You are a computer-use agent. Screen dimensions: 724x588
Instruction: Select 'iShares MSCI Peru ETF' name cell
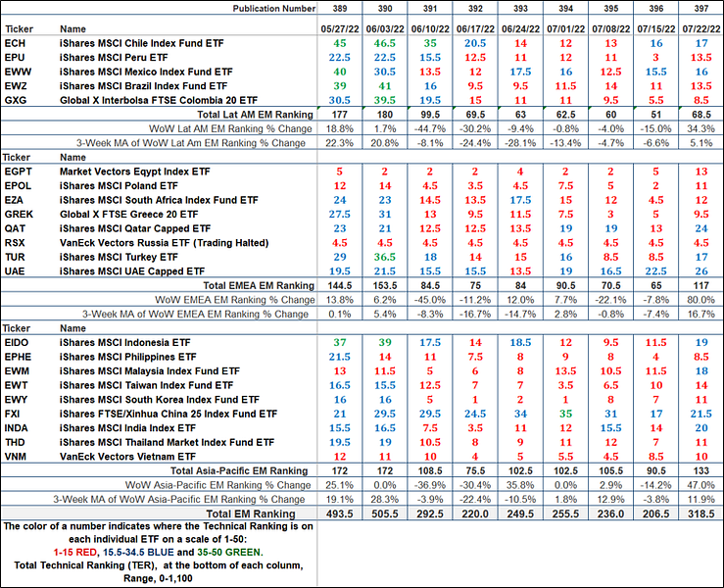[x=114, y=58]
